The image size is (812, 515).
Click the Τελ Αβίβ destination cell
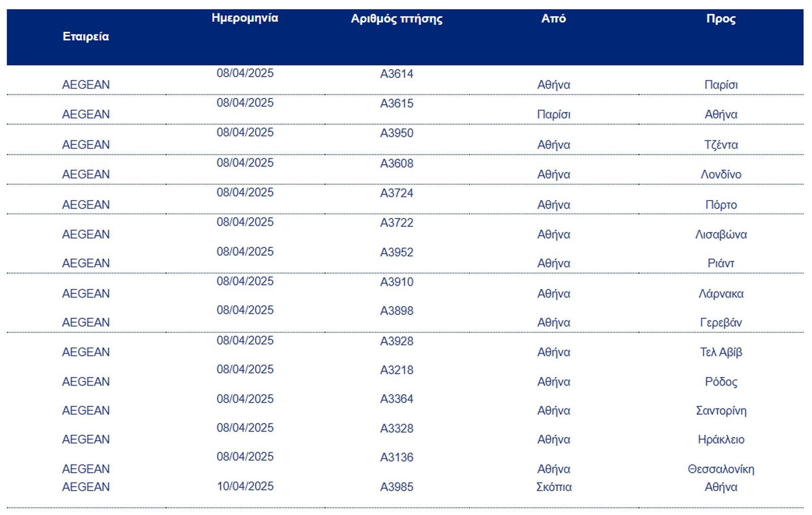(721, 352)
